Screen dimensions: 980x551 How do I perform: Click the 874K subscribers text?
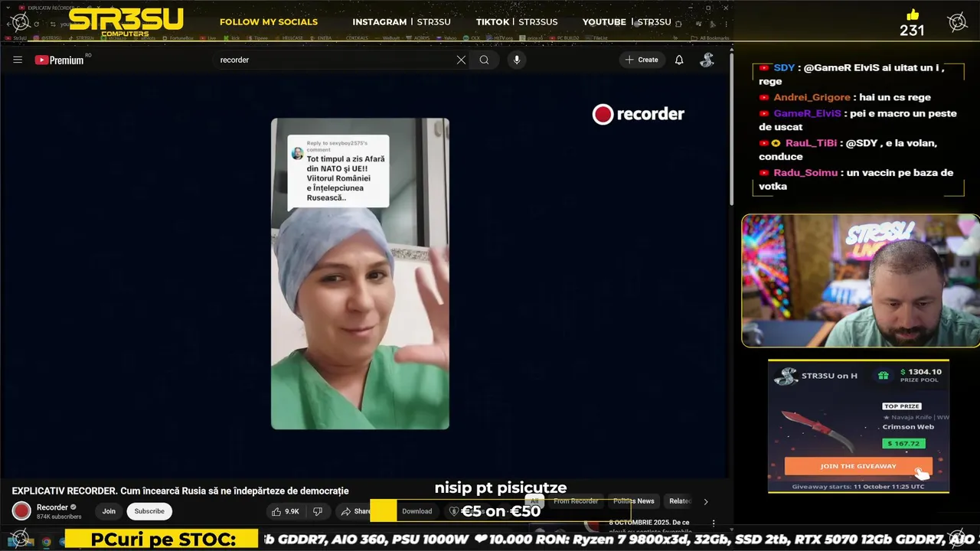[59, 517]
